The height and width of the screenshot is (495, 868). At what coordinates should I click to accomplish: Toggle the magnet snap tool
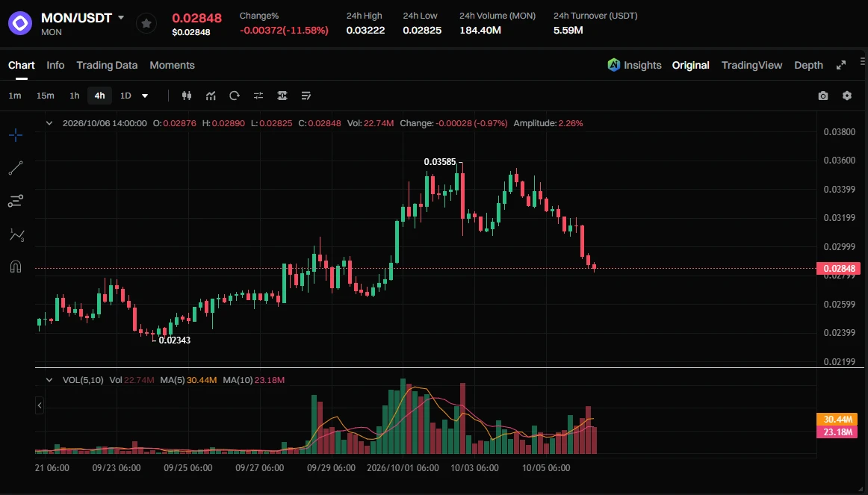coord(16,267)
